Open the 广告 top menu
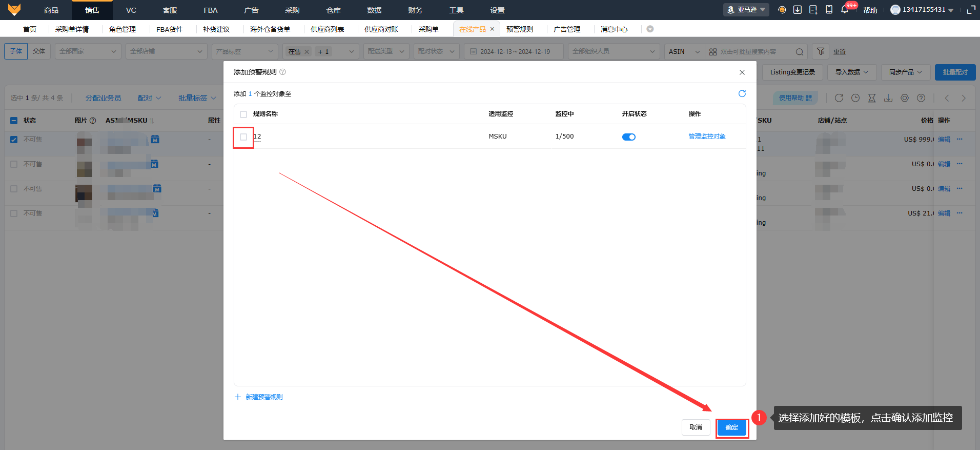 pyautogui.click(x=252, y=10)
